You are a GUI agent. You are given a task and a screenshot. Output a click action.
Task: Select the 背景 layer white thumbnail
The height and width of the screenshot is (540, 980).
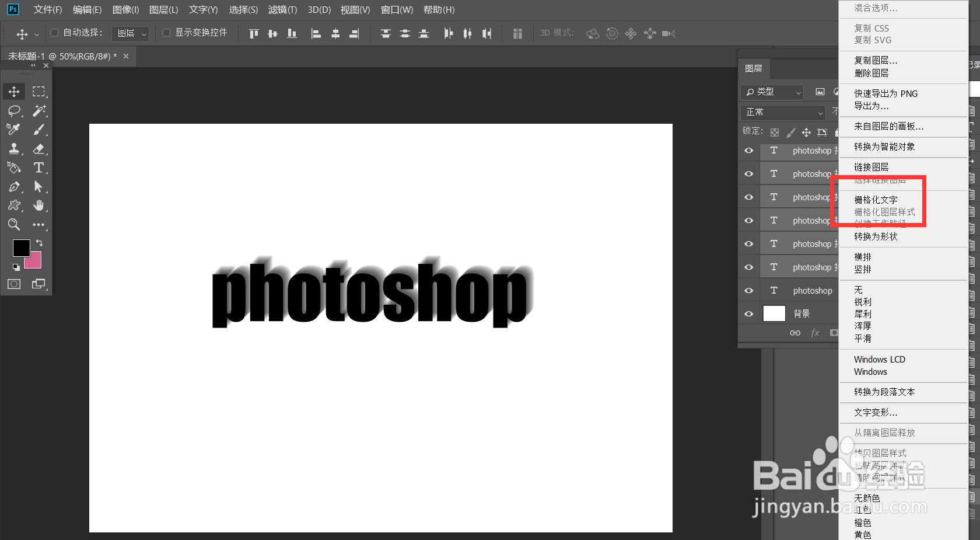tap(774, 314)
